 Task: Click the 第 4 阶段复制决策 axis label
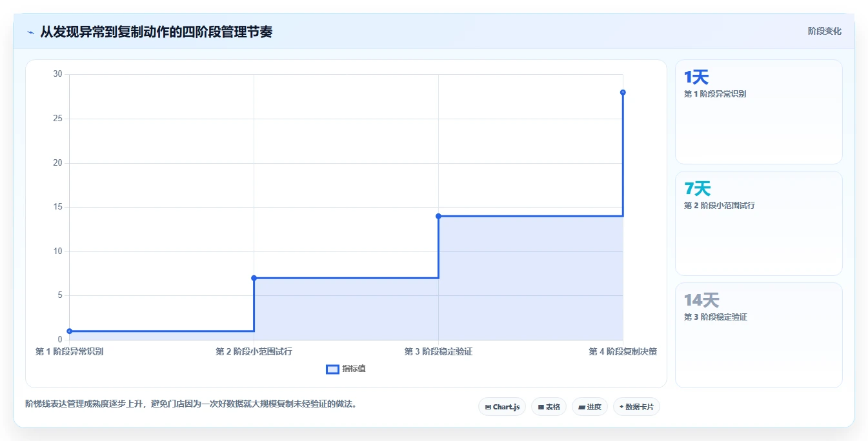point(623,351)
